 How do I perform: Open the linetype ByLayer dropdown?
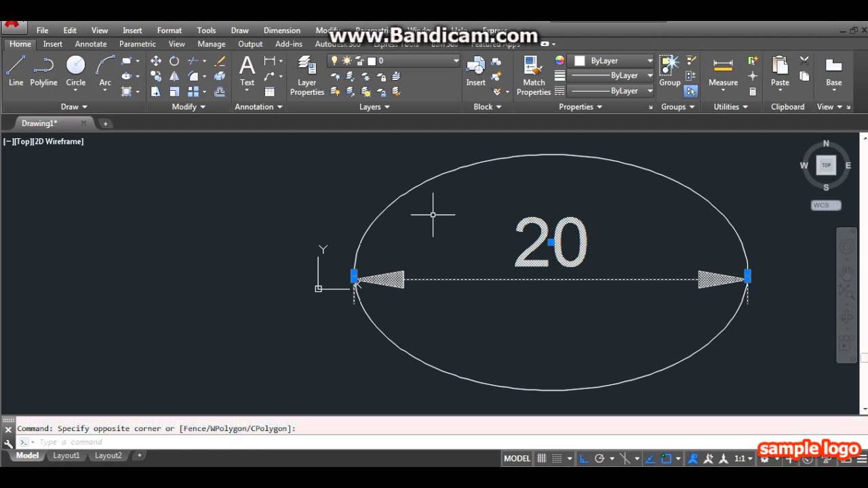[610, 91]
